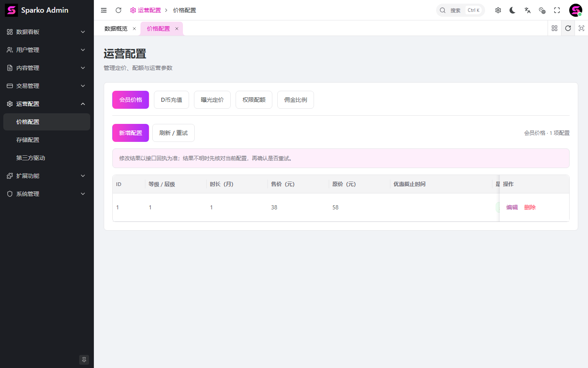Pin the sidebar with the pin icon
This screenshot has width=588, height=368.
[84, 360]
